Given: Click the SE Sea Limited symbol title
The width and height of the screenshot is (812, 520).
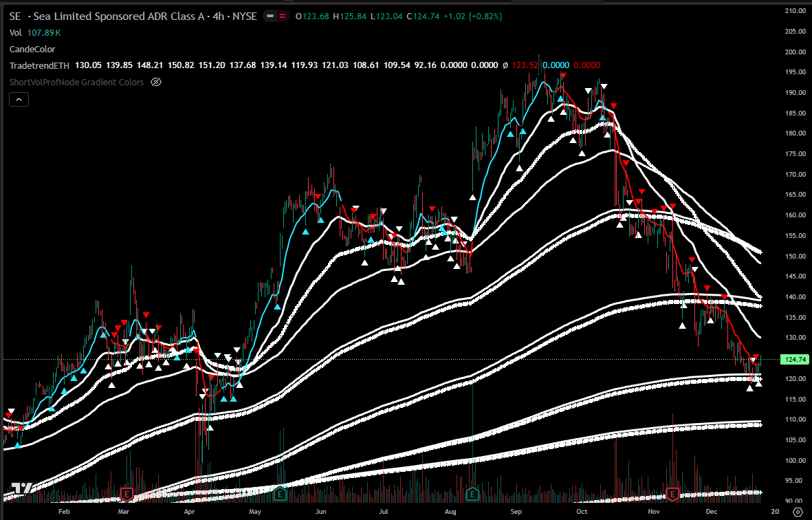Looking at the screenshot, I should (133, 16).
